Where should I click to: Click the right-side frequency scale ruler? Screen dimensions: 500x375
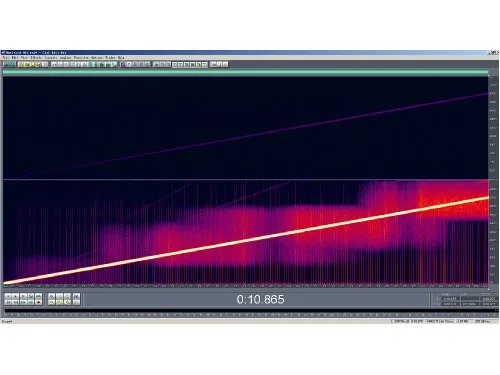(x=493, y=180)
